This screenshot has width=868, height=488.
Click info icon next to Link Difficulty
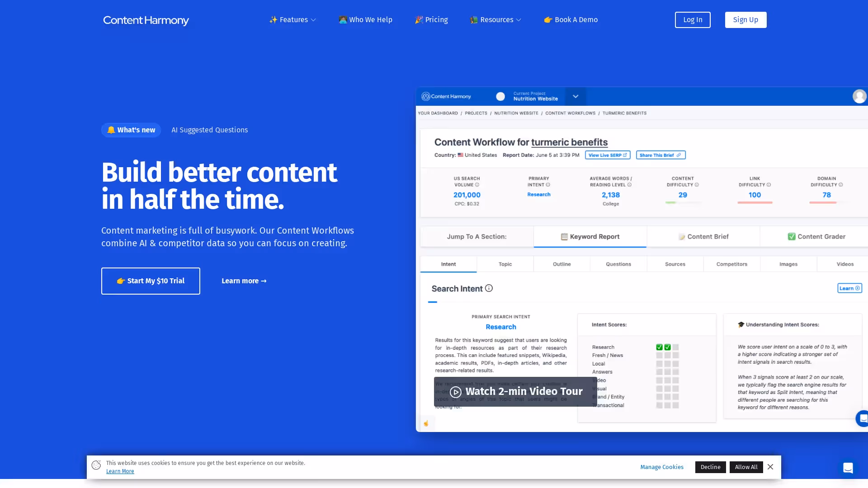coord(769,185)
